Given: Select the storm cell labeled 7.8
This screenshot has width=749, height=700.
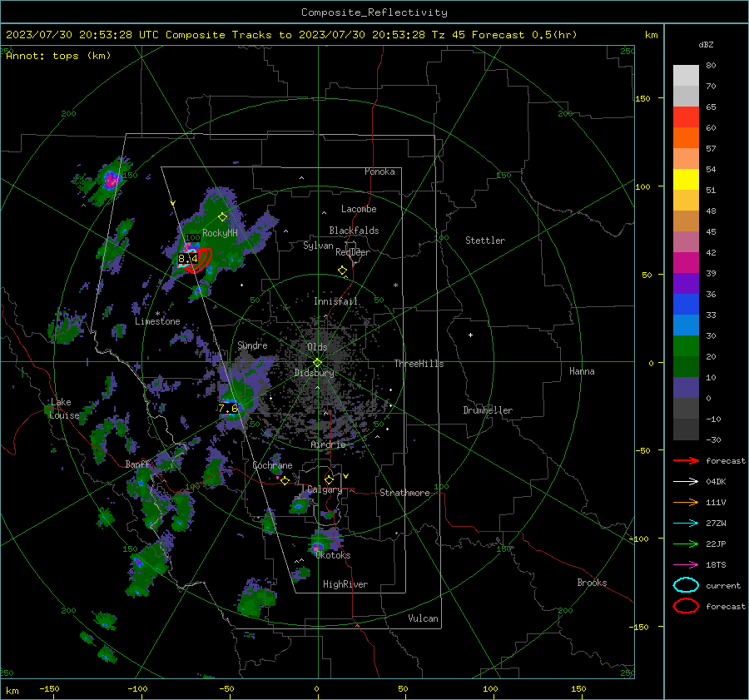Looking at the screenshot, I should click(228, 408).
